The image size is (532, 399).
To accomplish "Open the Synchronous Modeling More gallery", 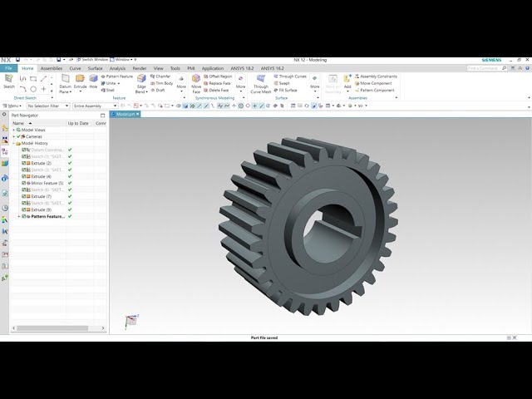I will pos(240,82).
